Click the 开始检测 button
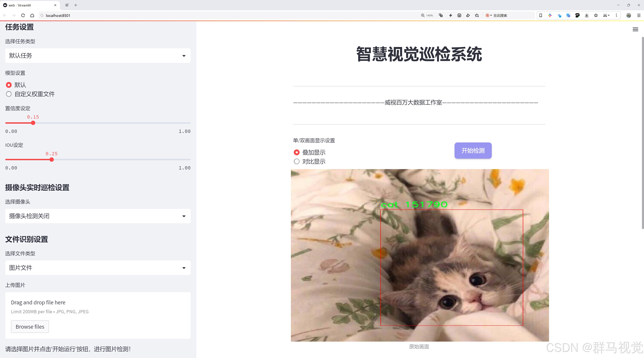The width and height of the screenshot is (644, 358). click(x=473, y=150)
